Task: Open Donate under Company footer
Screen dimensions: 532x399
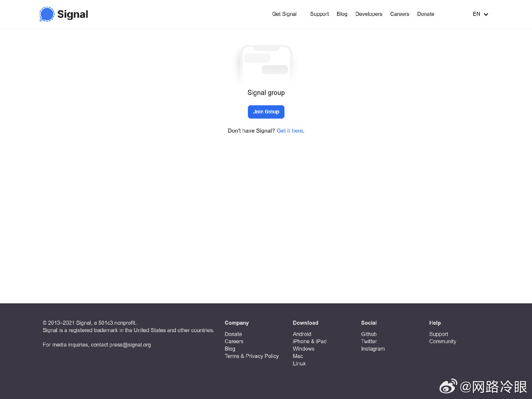Action: 233,334
